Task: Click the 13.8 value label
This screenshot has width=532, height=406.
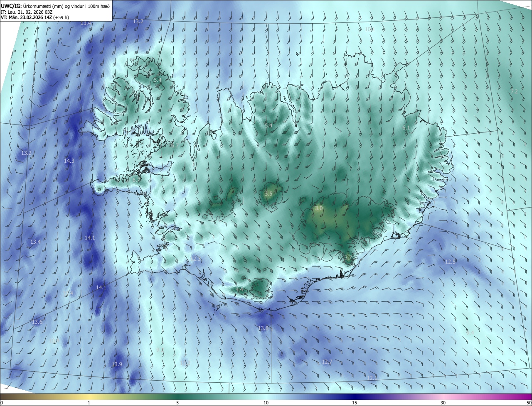Action: tap(264, 328)
